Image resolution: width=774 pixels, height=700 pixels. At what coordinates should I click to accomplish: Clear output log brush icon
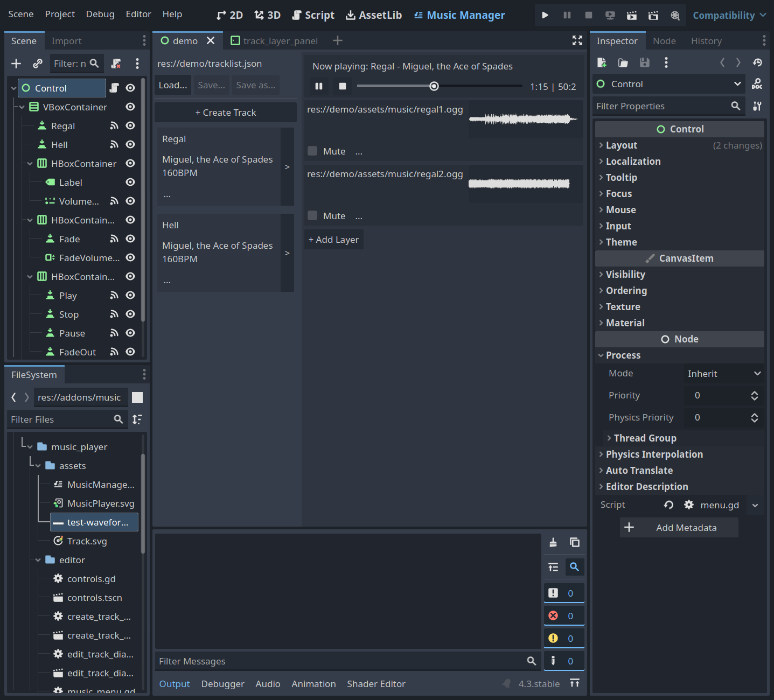pos(553,542)
